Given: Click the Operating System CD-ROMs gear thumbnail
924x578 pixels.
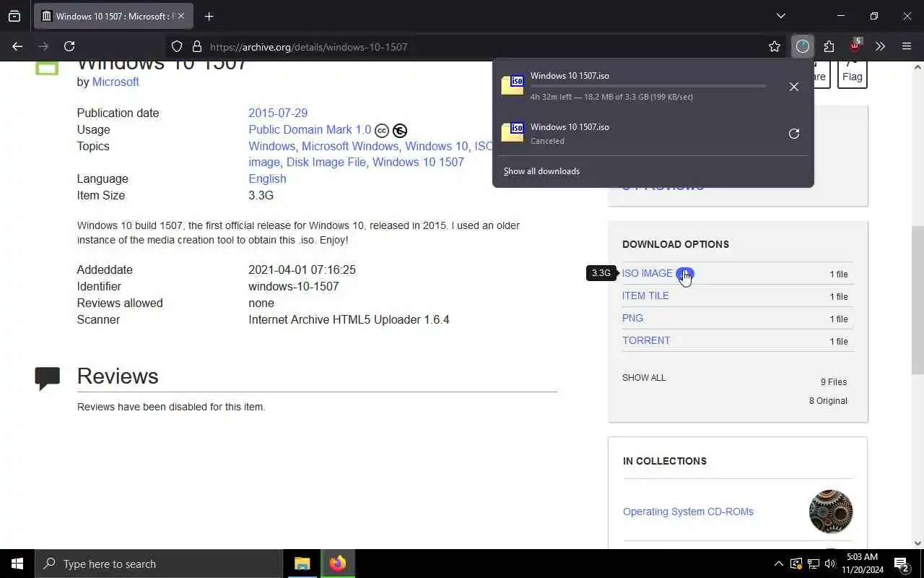Looking at the screenshot, I should click(831, 512).
